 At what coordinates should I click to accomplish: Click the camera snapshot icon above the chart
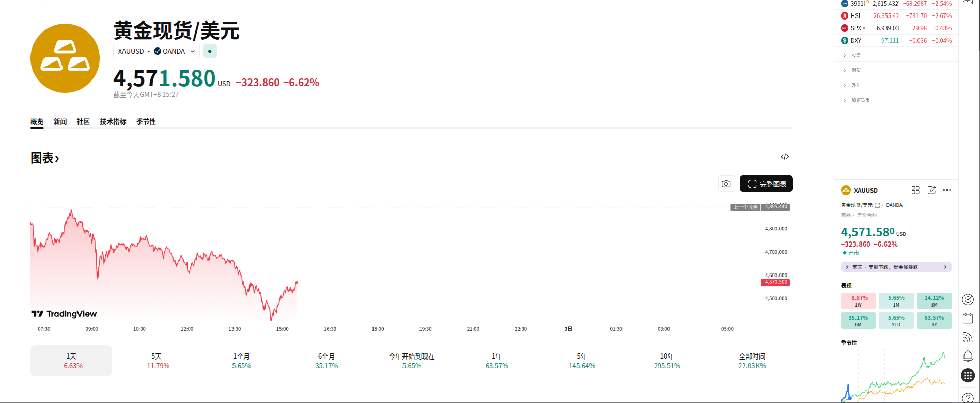click(726, 184)
